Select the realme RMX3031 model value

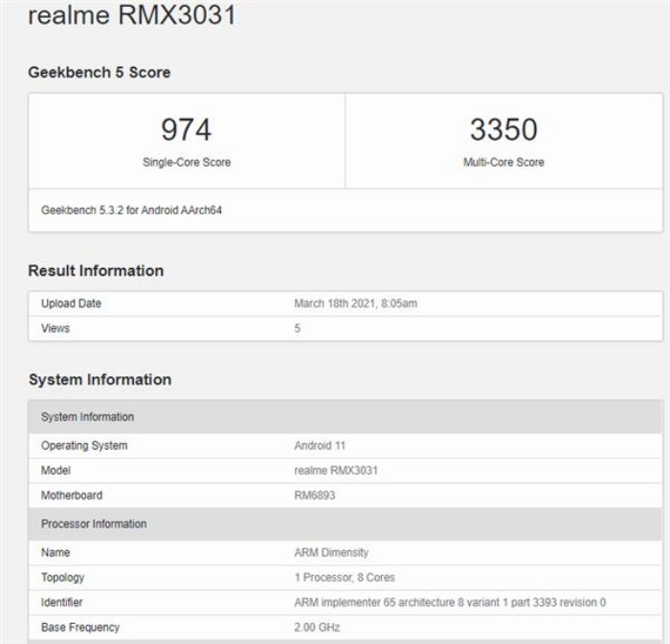pos(336,470)
